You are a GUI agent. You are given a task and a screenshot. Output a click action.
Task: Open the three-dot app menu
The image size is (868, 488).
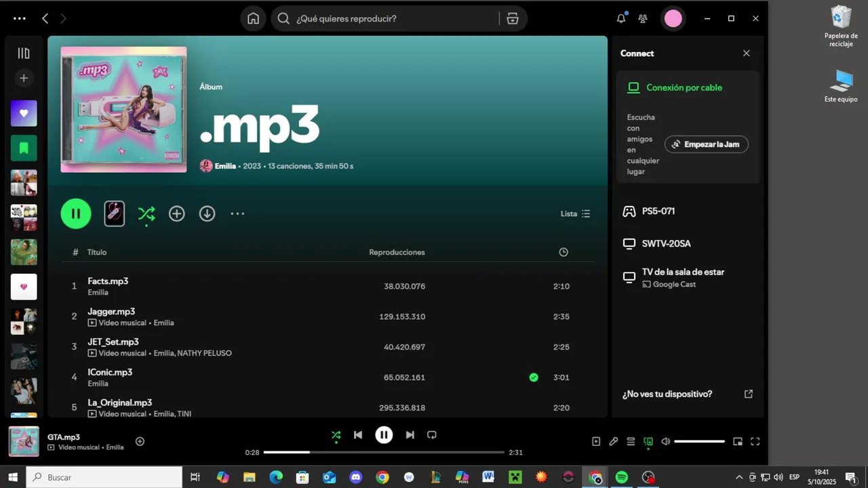click(19, 18)
